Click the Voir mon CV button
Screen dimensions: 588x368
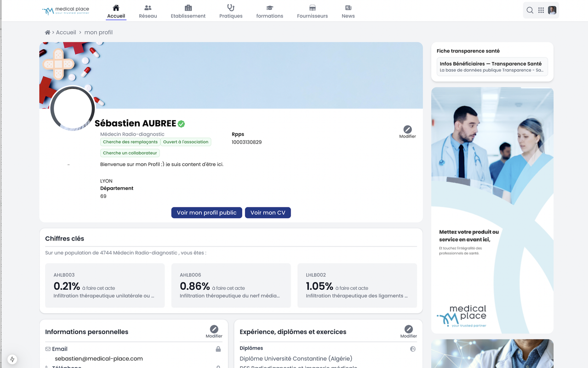pyautogui.click(x=268, y=213)
